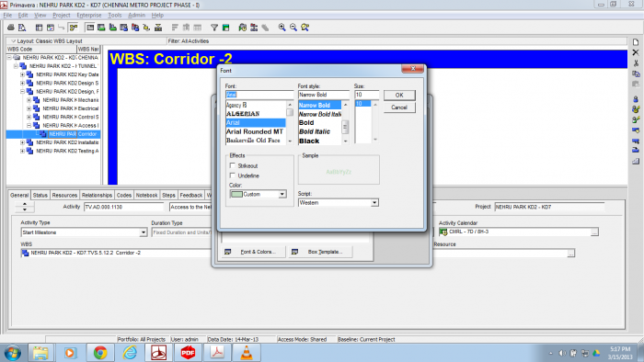Open the Enterprise menu
The image size is (644, 362).
coord(88,16)
